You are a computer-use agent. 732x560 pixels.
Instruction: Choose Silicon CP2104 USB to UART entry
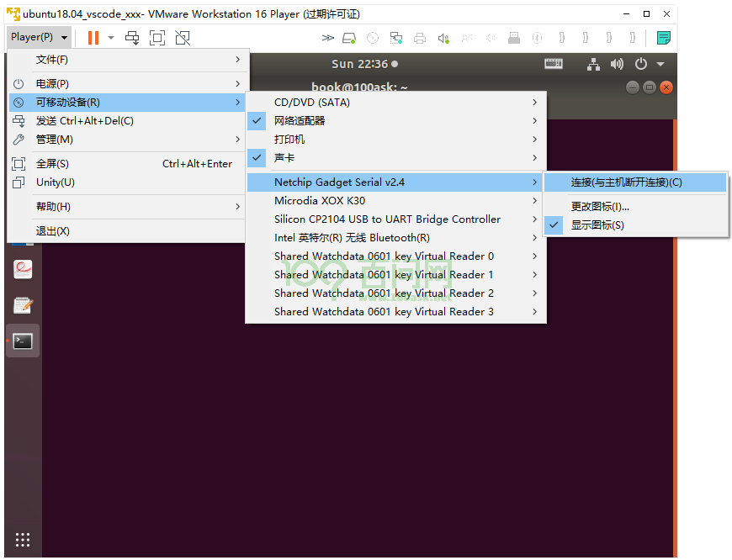[396, 219]
